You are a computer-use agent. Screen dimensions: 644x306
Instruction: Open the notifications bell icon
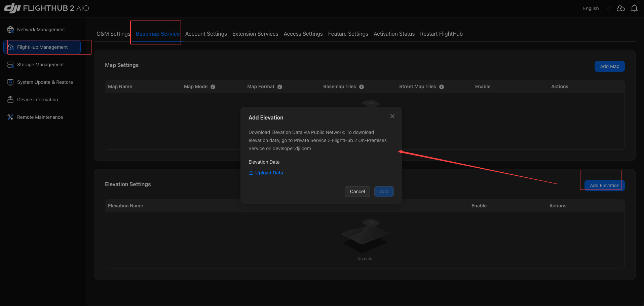[x=634, y=8]
